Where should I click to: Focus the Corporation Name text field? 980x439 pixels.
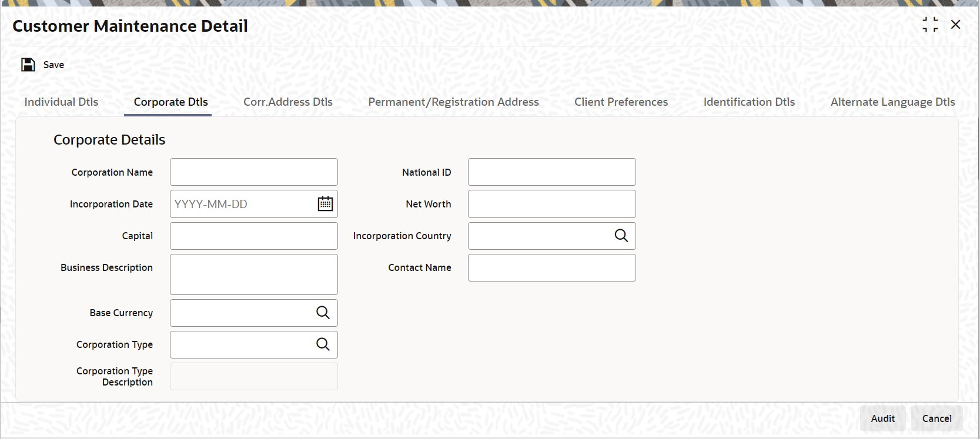pyautogui.click(x=254, y=172)
